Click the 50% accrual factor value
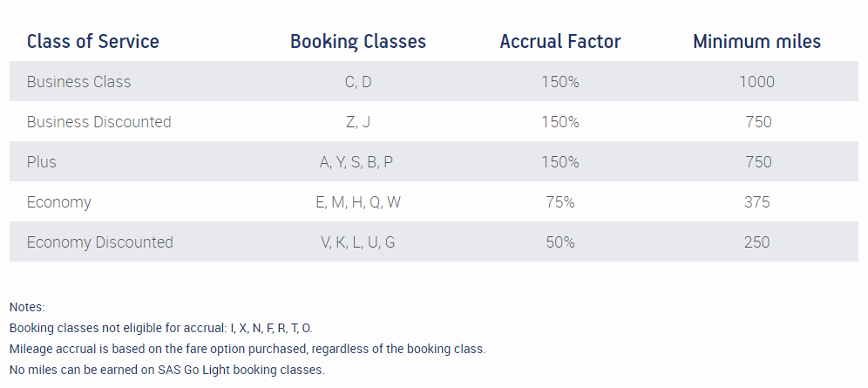Image resolution: width=868 pixels, height=388 pixels. click(x=560, y=242)
